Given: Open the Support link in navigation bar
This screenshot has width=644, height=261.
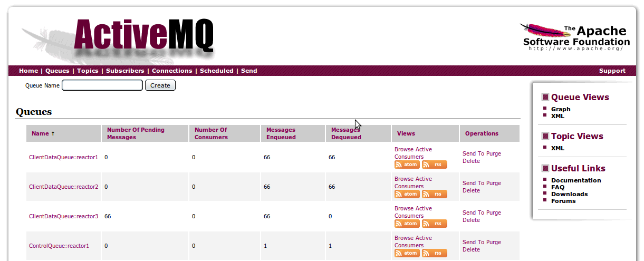Looking at the screenshot, I should tap(612, 71).
